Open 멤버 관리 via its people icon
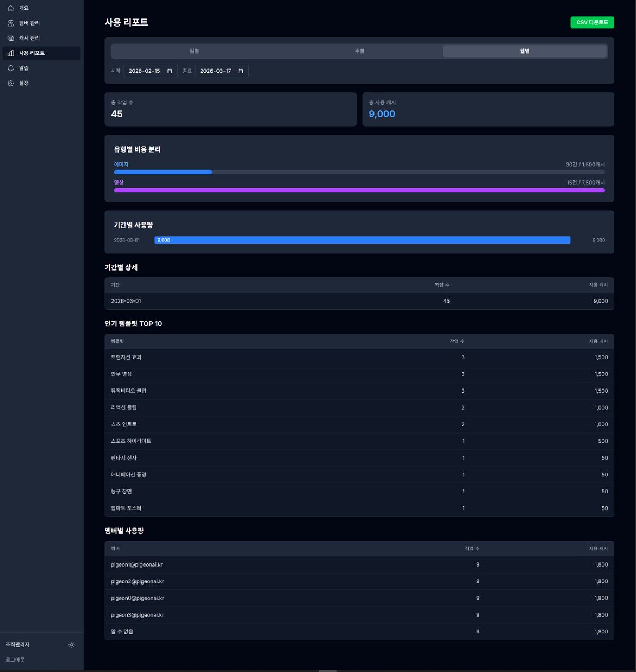 pos(10,23)
